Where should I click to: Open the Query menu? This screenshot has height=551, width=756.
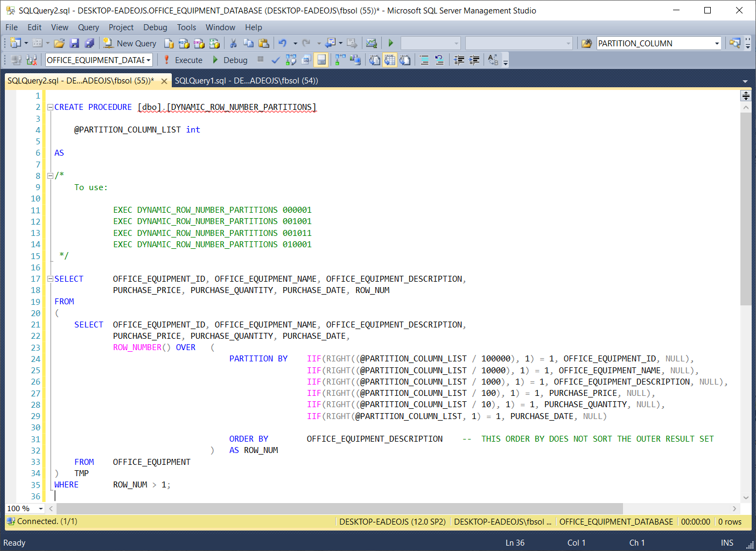point(88,27)
